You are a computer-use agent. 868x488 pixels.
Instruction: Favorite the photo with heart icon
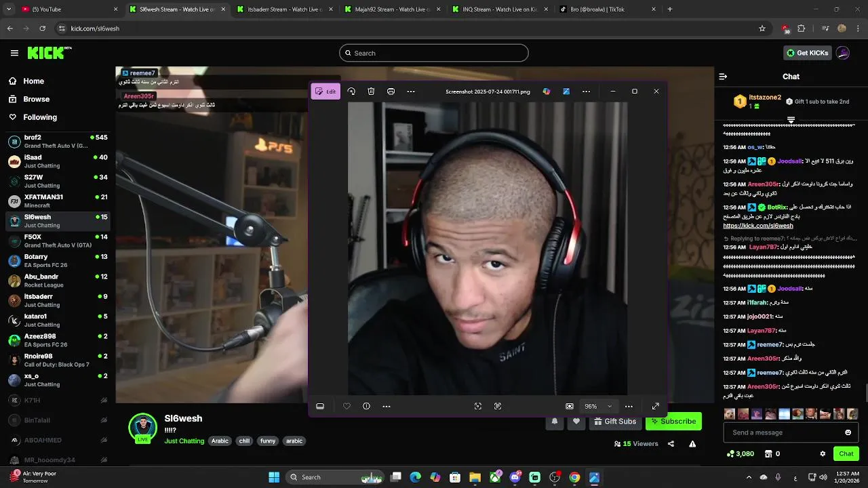(x=347, y=406)
